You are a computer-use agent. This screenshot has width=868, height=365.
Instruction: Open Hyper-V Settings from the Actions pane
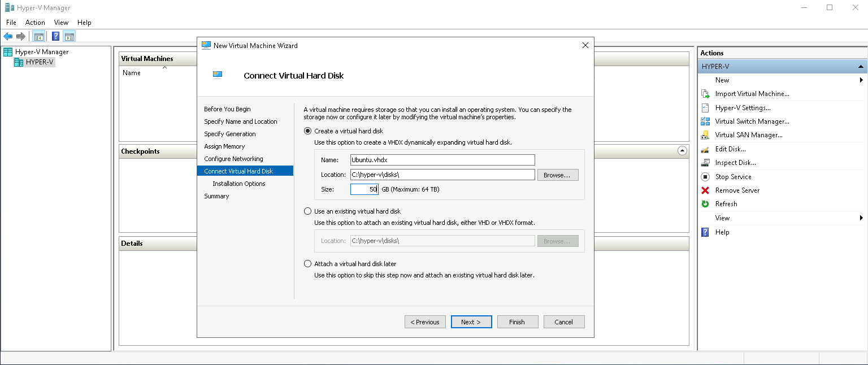[x=743, y=108]
